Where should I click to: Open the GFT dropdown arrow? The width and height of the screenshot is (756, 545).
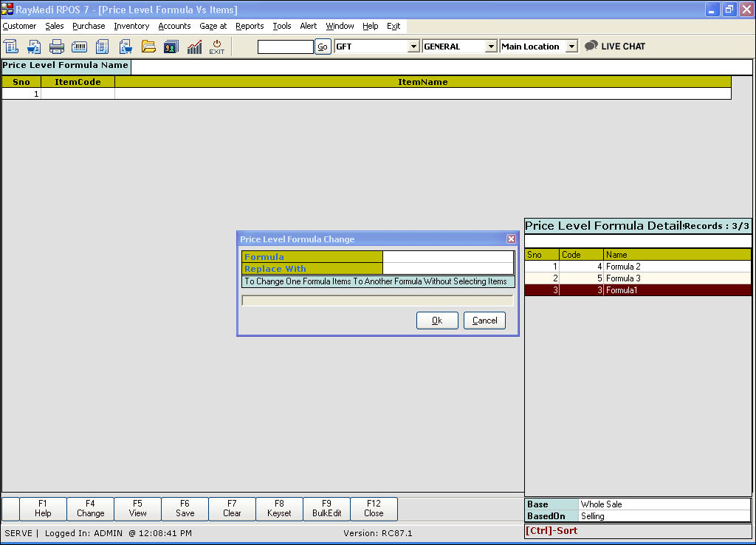tap(413, 47)
